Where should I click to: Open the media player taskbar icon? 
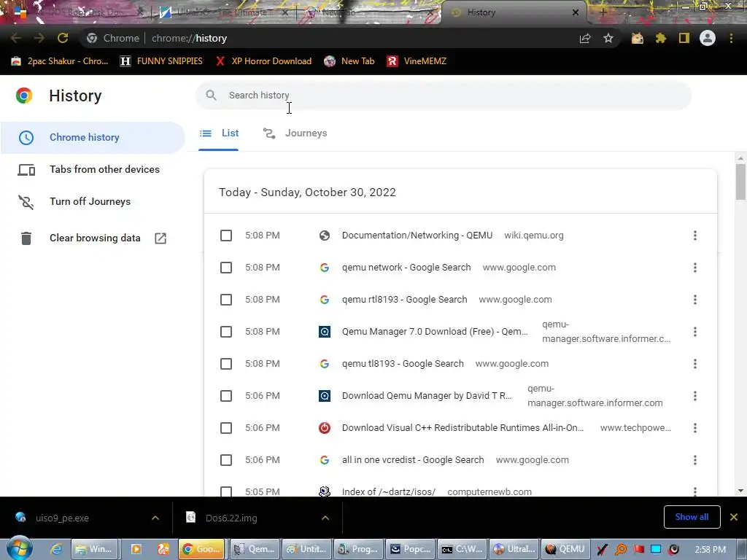(136, 549)
